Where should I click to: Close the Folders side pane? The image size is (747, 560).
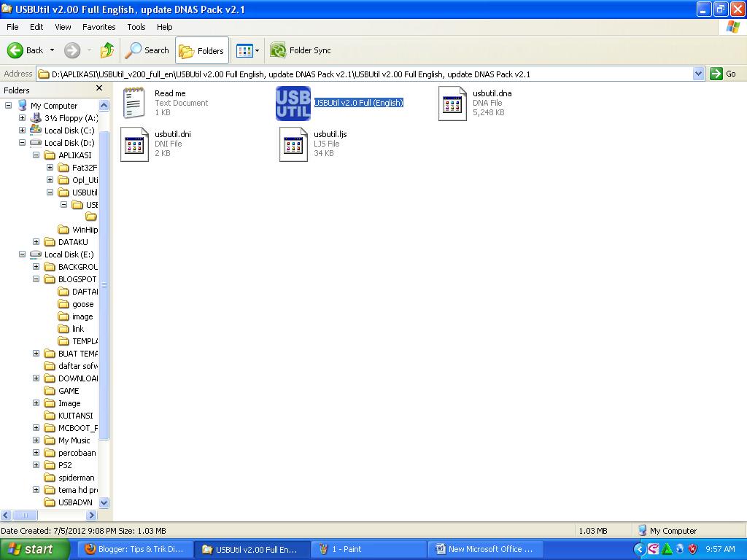99,88
